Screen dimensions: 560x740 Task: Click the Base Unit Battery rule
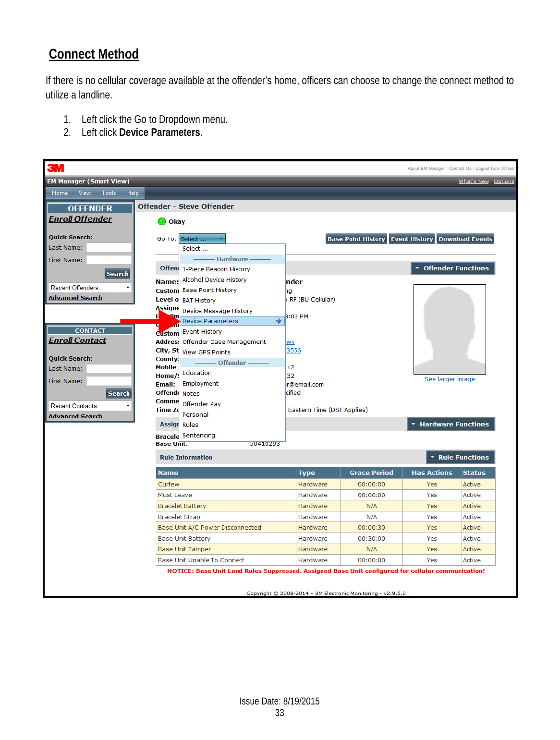tap(325, 538)
